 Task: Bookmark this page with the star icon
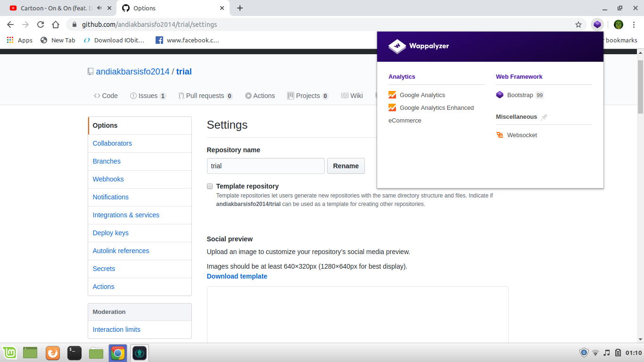pyautogui.click(x=578, y=25)
